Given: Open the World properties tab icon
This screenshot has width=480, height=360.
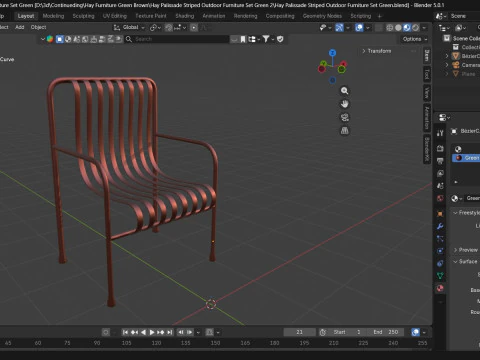Looking at the screenshot, I should [440, 199].
